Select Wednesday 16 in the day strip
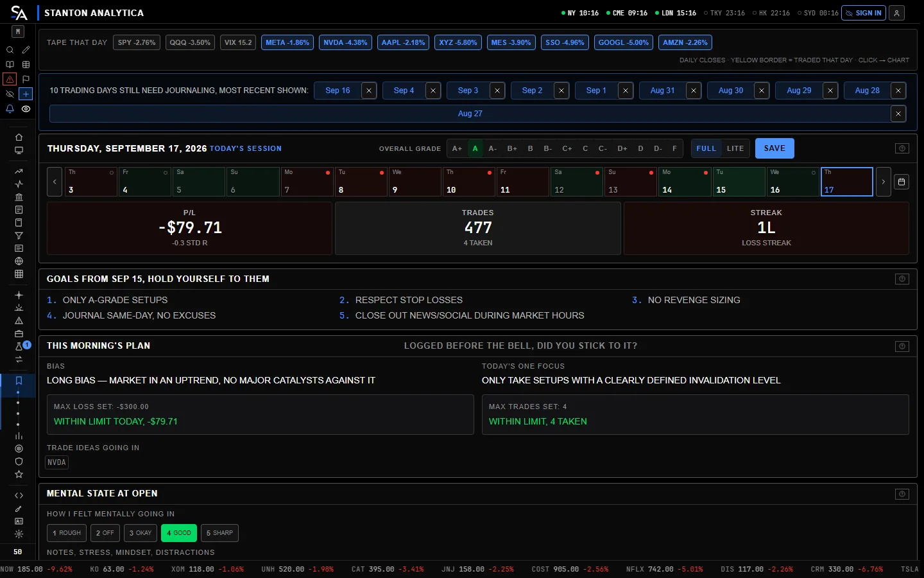This screenshot has height=578, width=924. [x=793, y=182]
